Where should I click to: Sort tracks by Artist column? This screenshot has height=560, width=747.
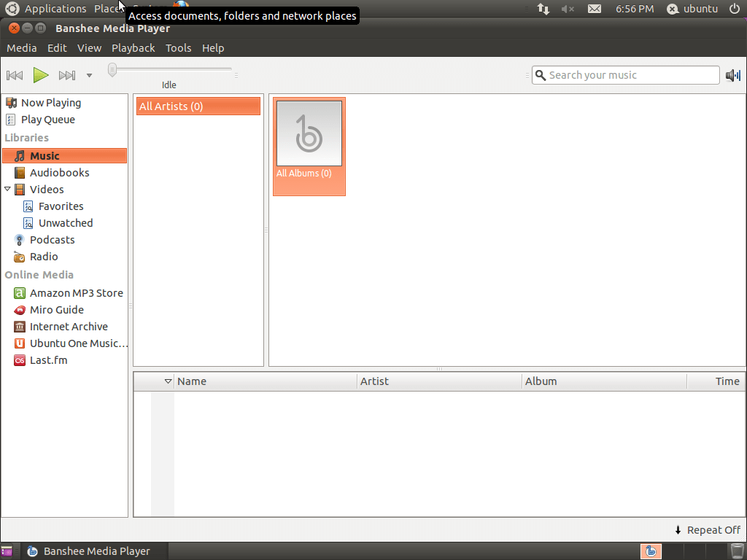point(439,381)
